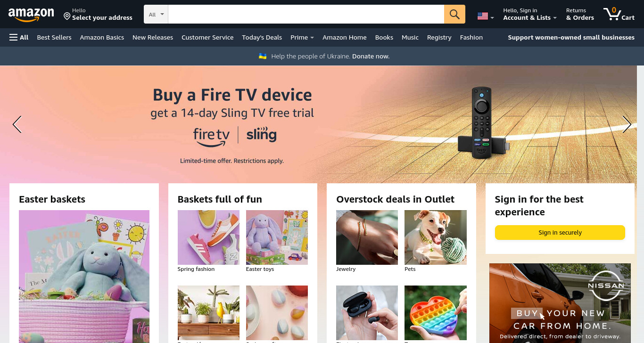Click the location pin to select address
This screenshot has width=644, height=343.
67,16
